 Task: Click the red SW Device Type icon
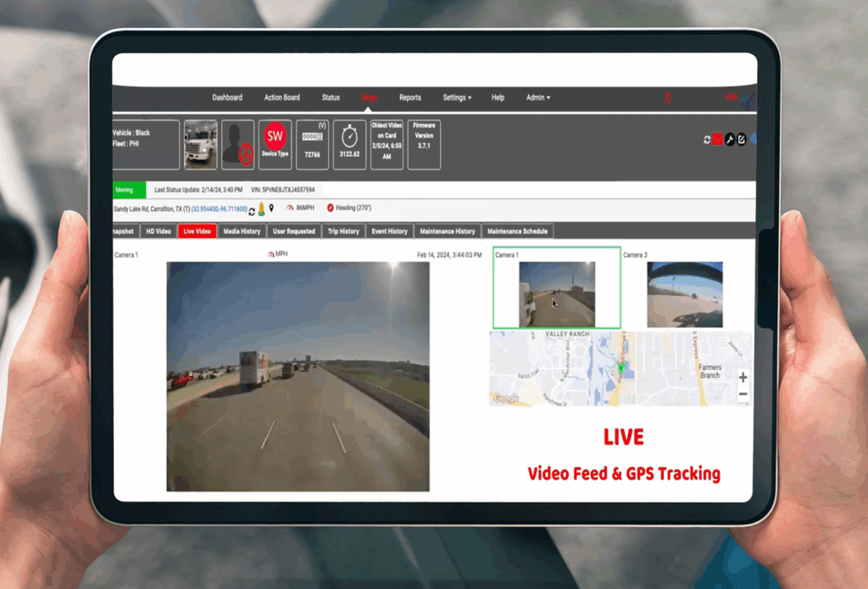275,136
